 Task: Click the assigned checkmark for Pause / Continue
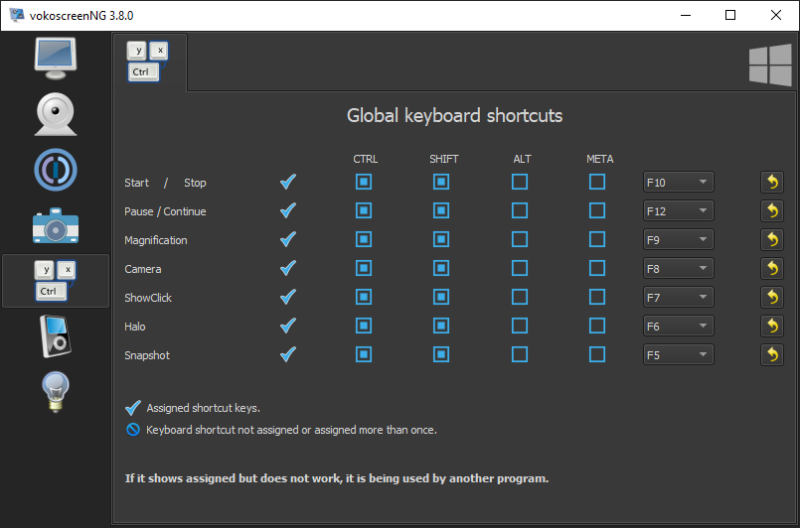pyautogui.click(x=288, y=210)
